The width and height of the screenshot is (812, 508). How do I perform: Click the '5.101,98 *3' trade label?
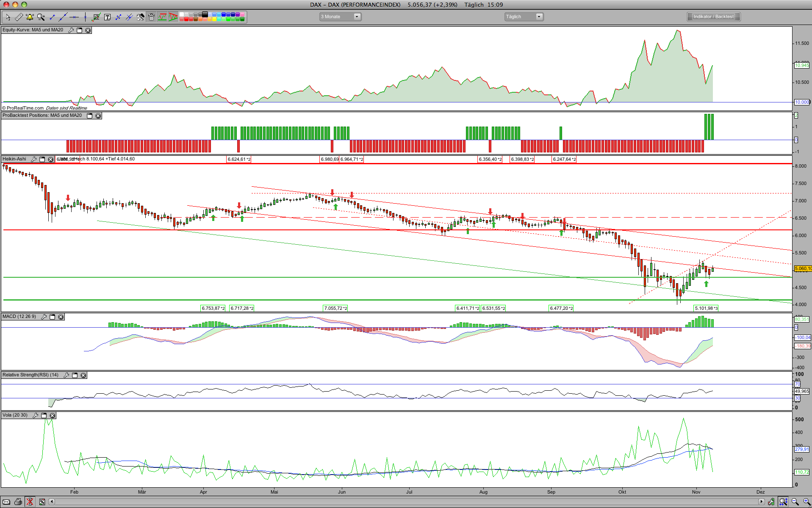[x=706, y=308]
